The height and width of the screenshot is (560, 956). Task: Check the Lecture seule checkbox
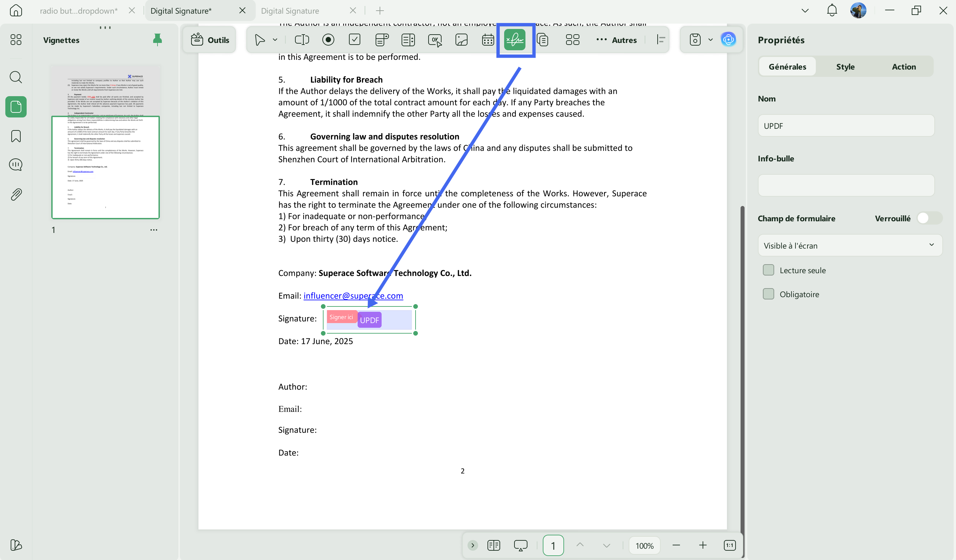(768, 270)
